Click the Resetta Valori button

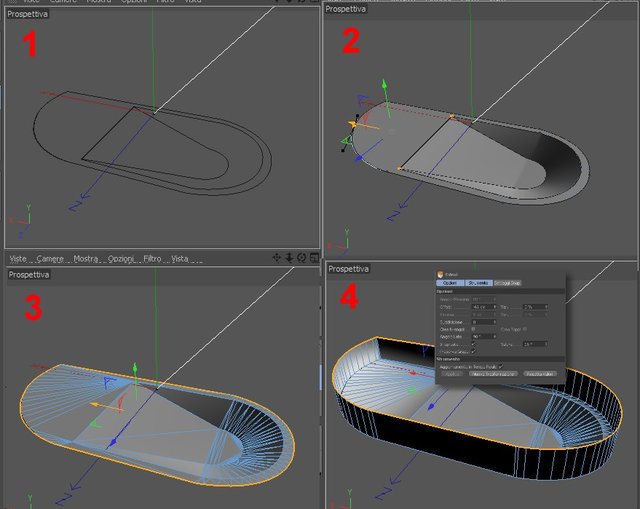tap(540, 373)
